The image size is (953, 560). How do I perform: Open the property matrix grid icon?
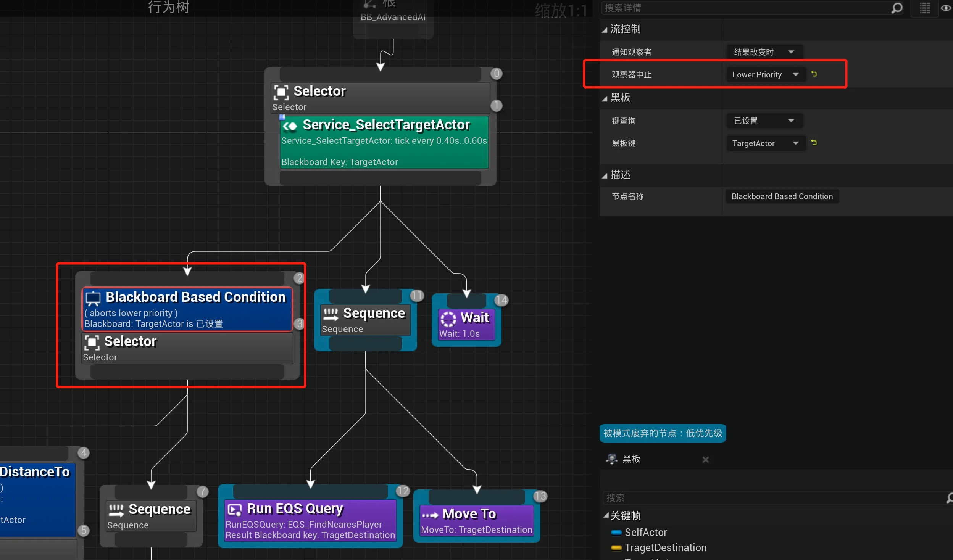pos(925,8)
